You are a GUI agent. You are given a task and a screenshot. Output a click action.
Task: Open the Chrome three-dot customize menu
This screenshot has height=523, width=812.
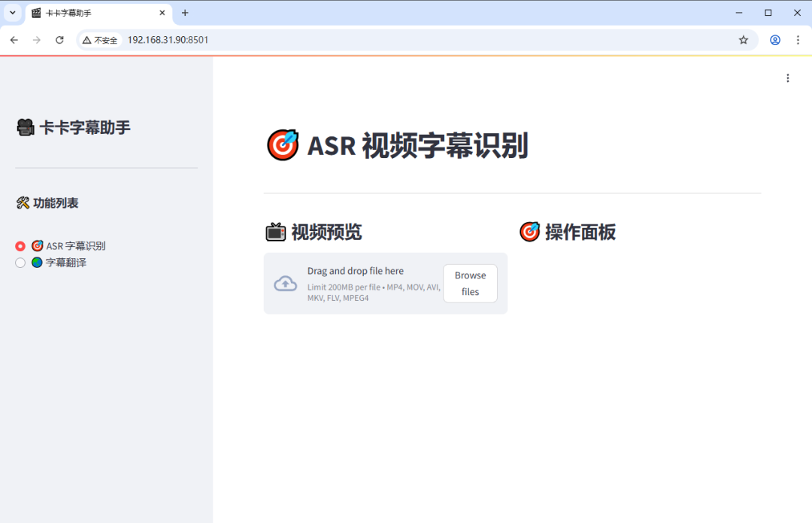point(798,40)
